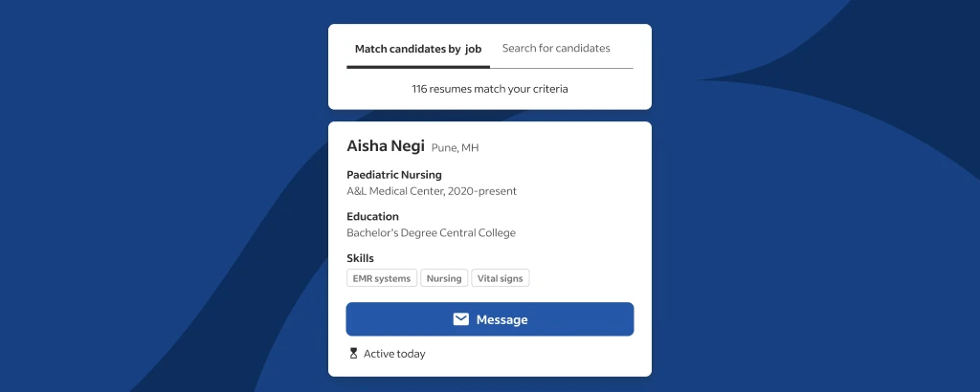This screenshot has width=980, height=392.
Task: Click the Paediatric Nursing job title
Action: click(x=394, y=175)
